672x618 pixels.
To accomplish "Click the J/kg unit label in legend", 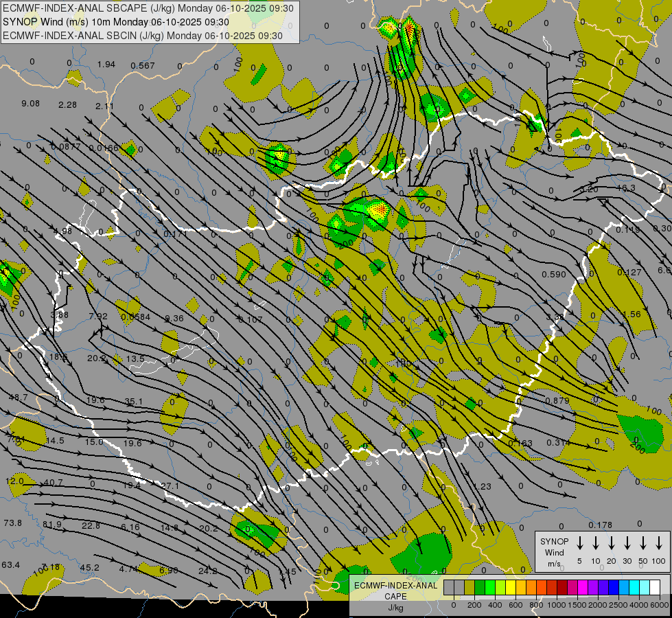I will (395, 608).
